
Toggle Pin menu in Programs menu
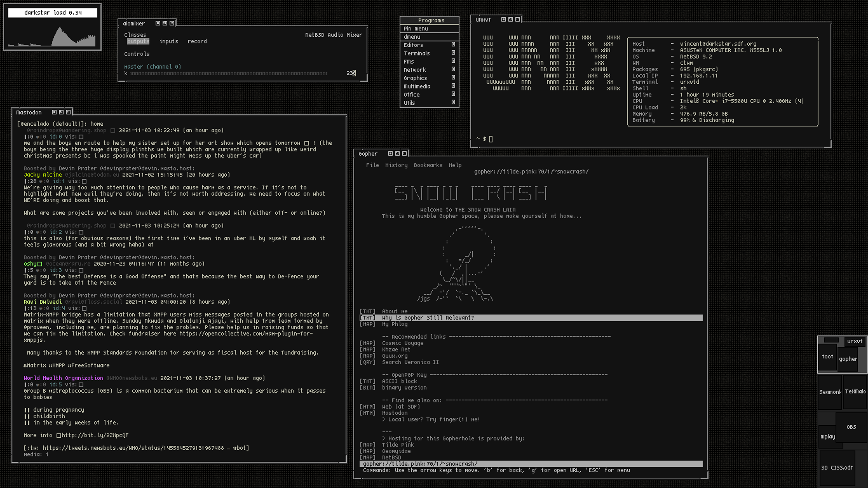click(x=429, y=29)
